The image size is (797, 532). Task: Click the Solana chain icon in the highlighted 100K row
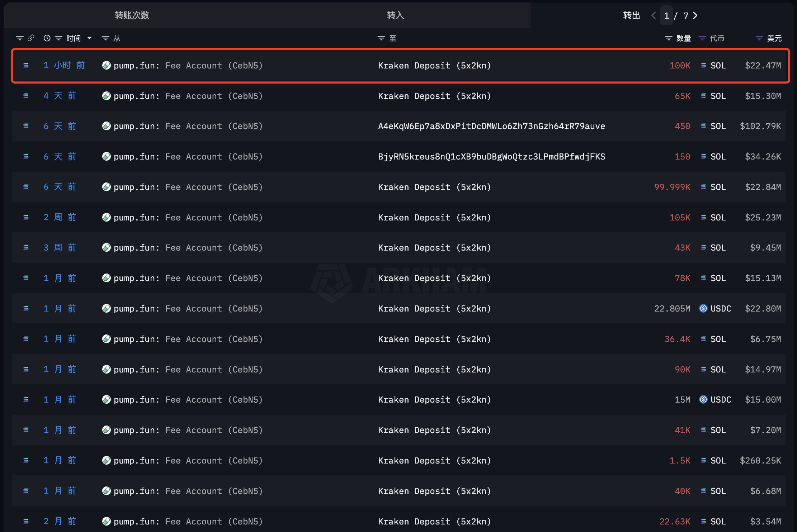coord(26,65)
